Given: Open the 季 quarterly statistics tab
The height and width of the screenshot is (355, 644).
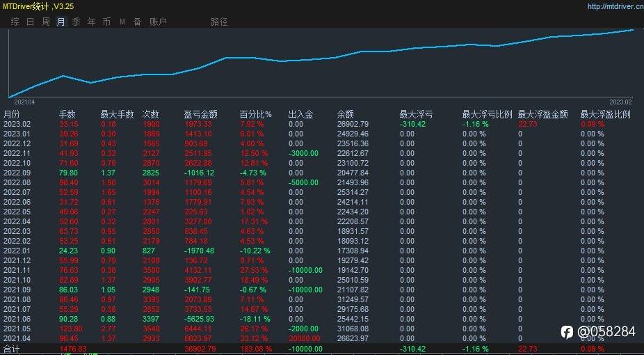Looking at the screenshot, I should coord(77,22).
